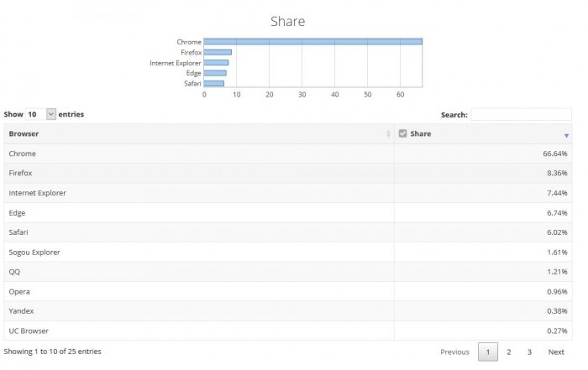
Task: Click the Edge bar in the chart
Action: coord(215,73)
